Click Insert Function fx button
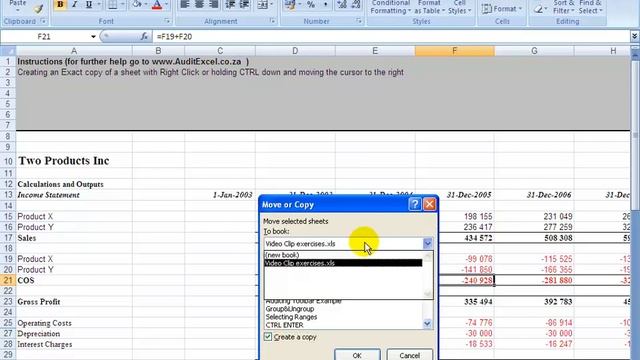Image resolution: width=640 pixels, height=360 pixels. pyautogui.click(x=144, y=37)
